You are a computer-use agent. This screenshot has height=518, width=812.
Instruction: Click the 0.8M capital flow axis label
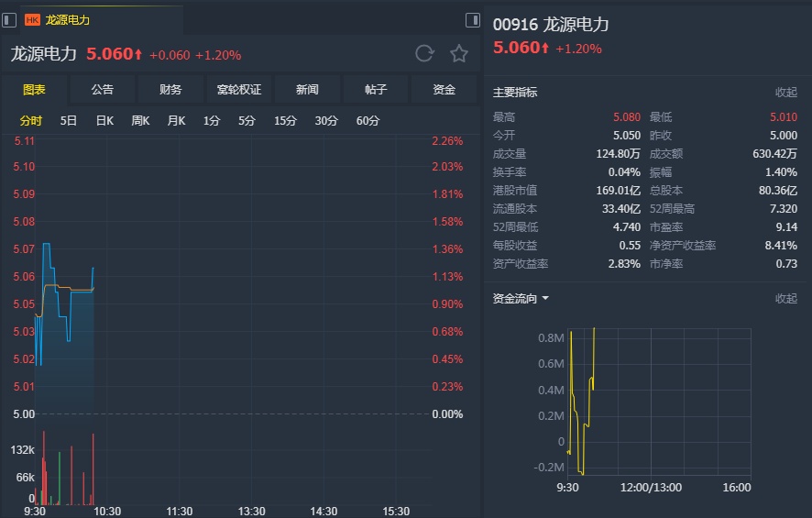pos(551,338)
